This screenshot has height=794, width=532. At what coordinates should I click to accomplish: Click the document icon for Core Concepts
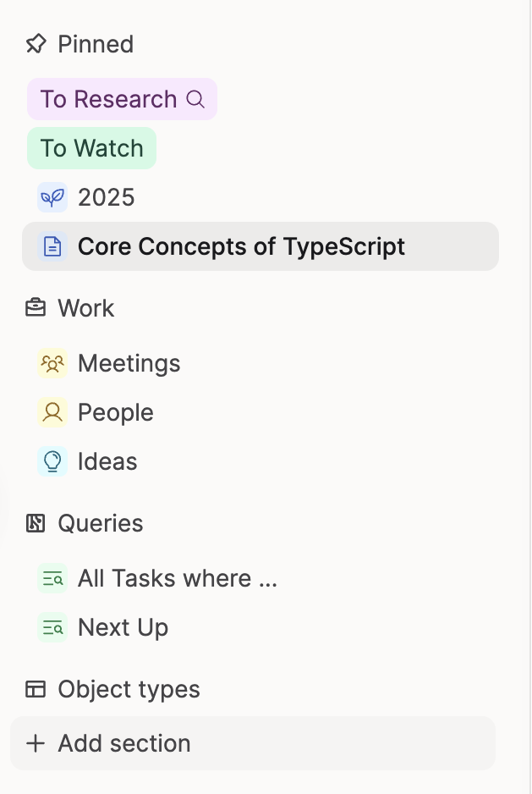pos(52,246)
